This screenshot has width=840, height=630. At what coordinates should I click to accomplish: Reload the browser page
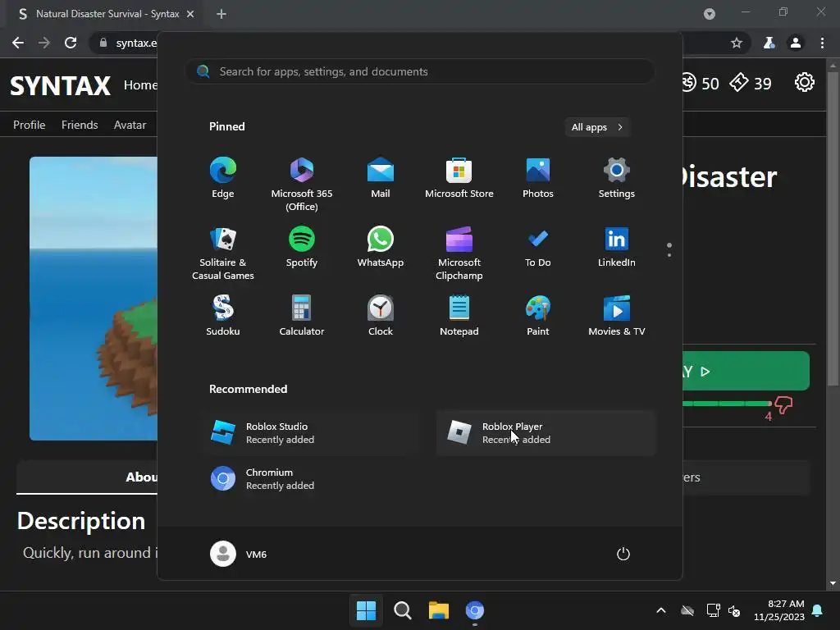(x=71, y=43)
